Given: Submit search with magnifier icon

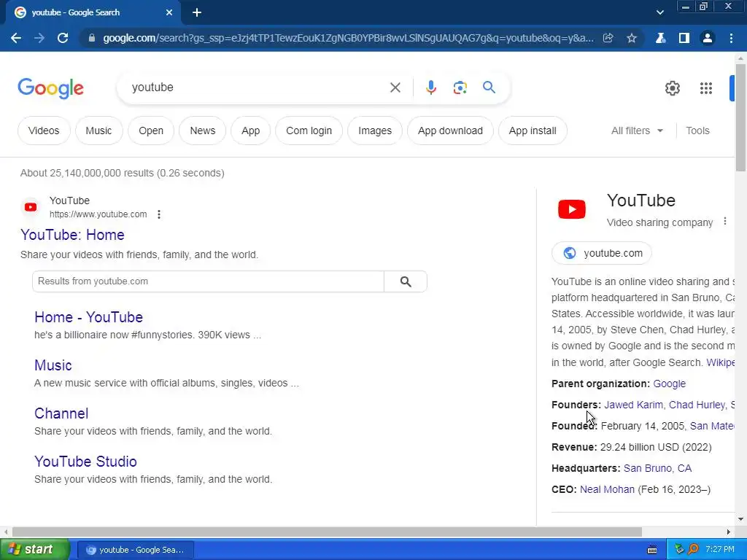Looking at the screenshot, I should point(489,87).
